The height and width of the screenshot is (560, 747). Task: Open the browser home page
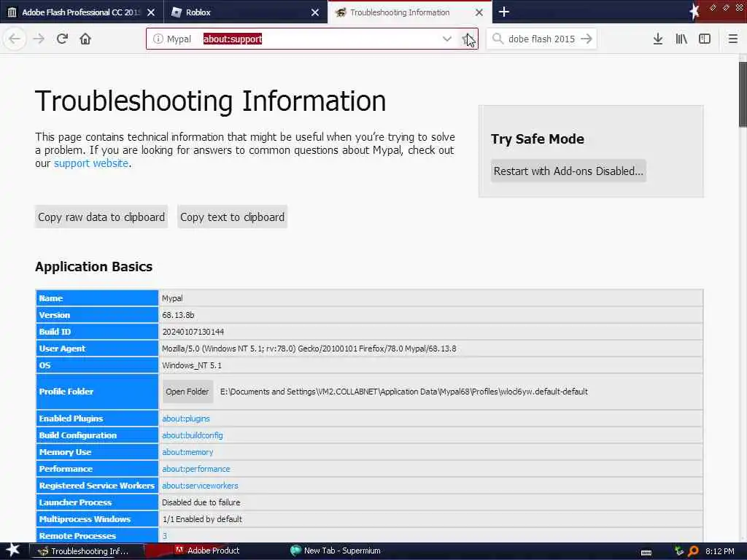pyautogui.click(x=85, y=39)
